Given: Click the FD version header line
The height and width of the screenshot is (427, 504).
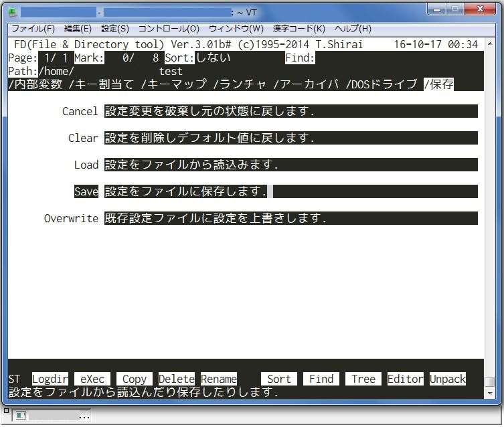Looking at the screenshot, I should pos(188,44).
